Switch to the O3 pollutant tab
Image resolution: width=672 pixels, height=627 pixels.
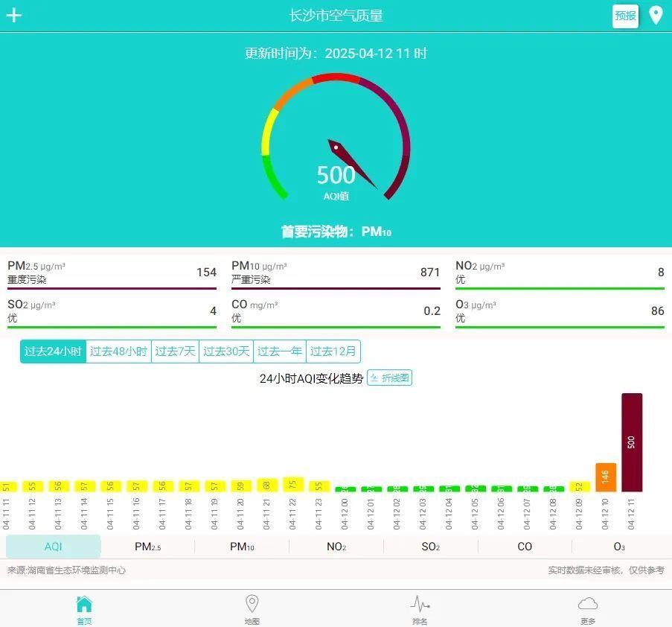tap(621, 546)
